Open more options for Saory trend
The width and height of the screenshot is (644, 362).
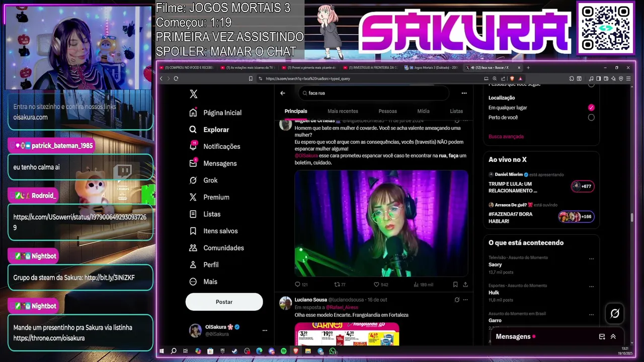coord(591,259)
